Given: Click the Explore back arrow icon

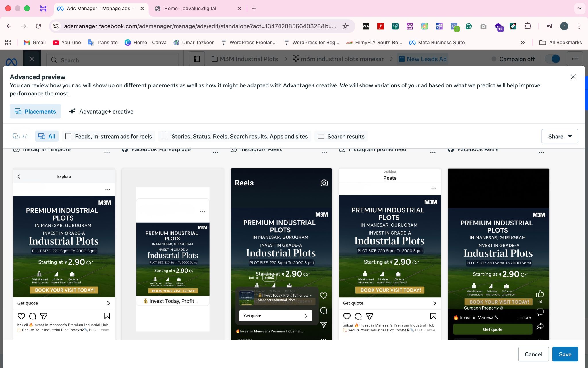Looking at the screenshot, I should 19,177.
